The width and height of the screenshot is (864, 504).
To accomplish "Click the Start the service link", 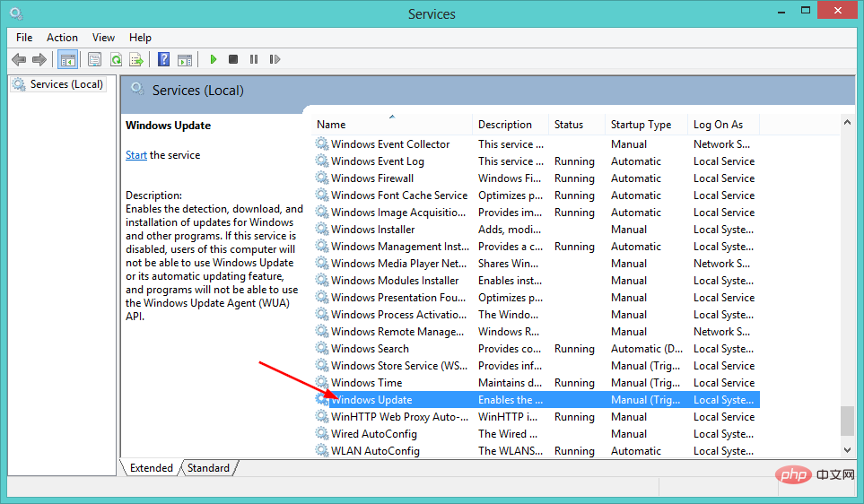I will click(135, 155).
